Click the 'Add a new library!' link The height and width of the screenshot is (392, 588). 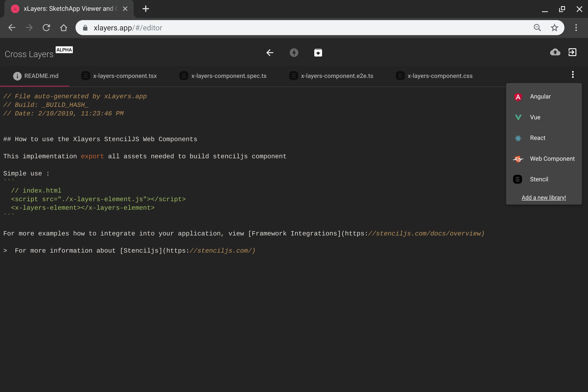click(x=544, y=197)
